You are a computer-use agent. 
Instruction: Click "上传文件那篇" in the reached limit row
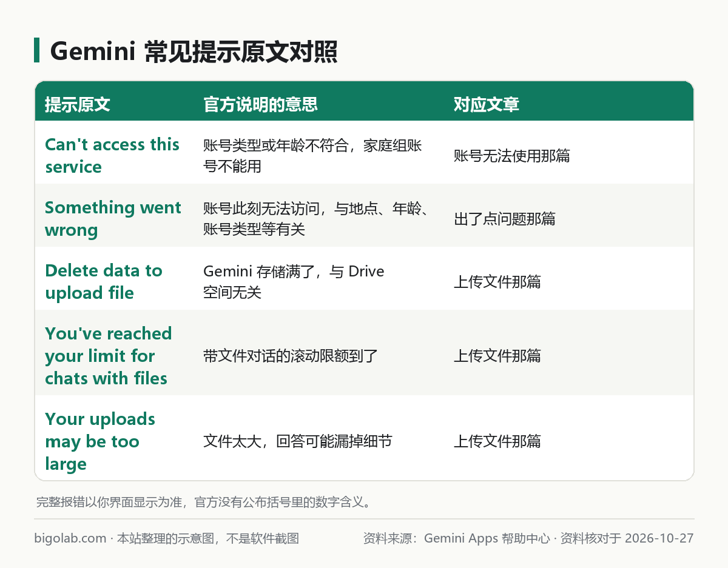click(497, 356)
